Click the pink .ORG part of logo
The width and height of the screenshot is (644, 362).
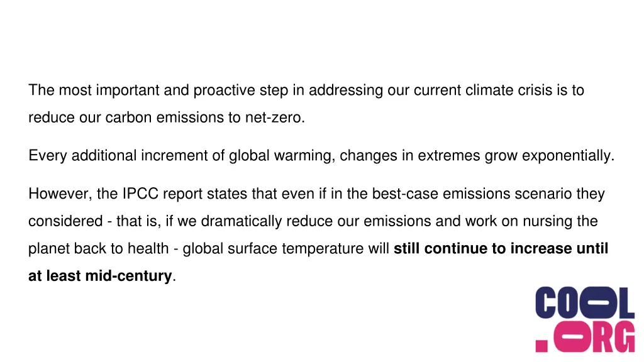pyautogui.click(x=585, y=337)
